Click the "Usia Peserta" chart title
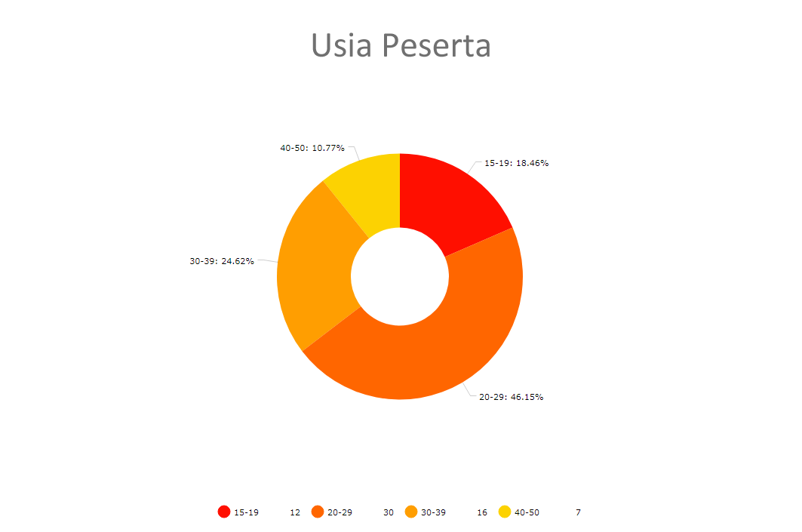Image resolution: width=802 pixels, height=532 pixels. [401, 45]
